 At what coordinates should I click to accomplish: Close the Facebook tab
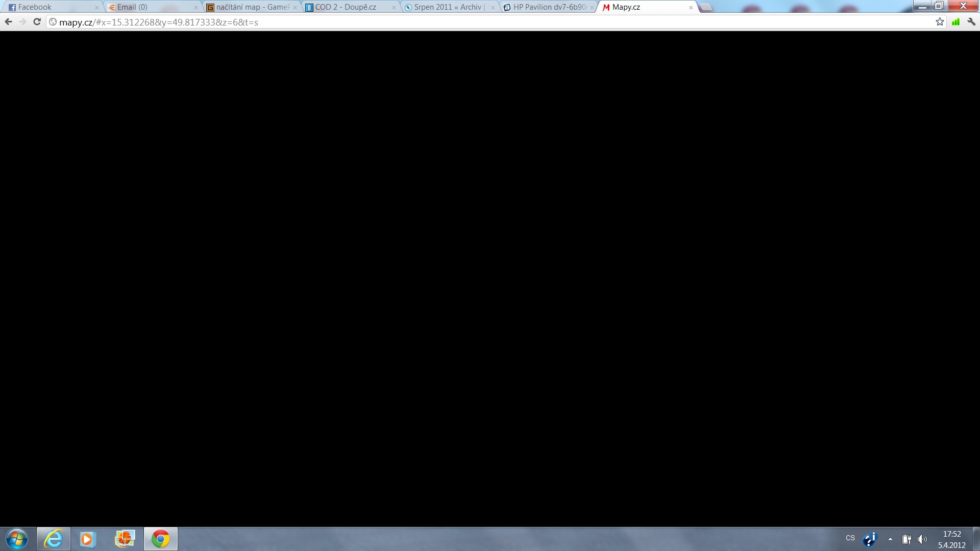pos(97,8)
